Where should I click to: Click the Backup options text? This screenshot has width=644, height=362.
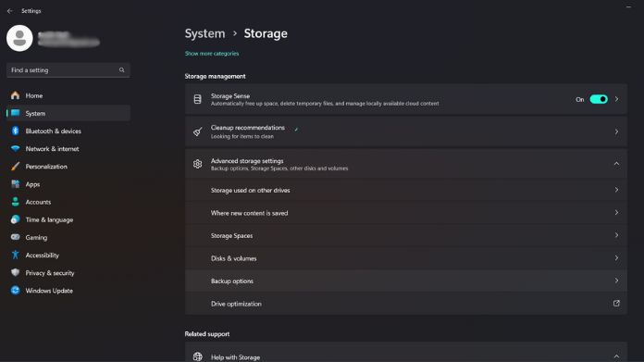(x=232, y=281)
